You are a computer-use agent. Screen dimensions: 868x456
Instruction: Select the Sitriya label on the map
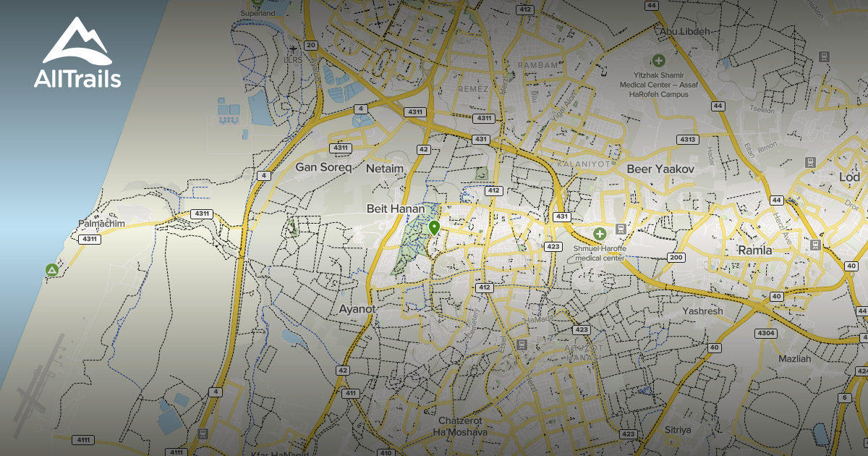click(x=678, y=430)
